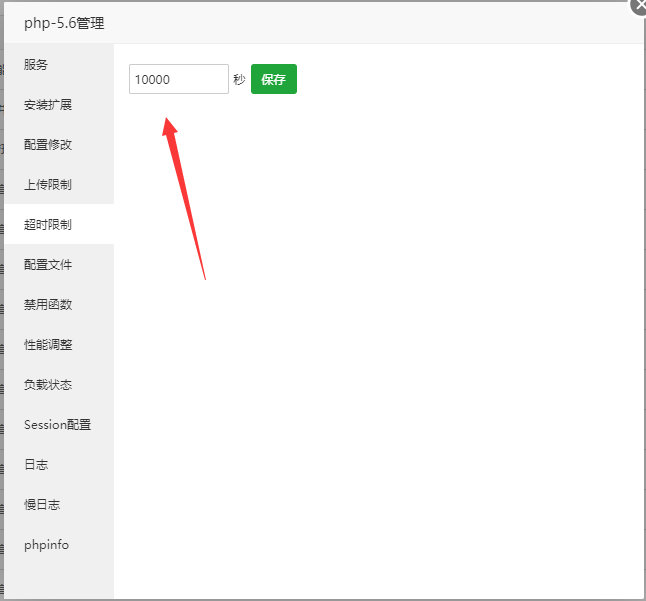Click the timeout seconds input field

pos(179,79)
